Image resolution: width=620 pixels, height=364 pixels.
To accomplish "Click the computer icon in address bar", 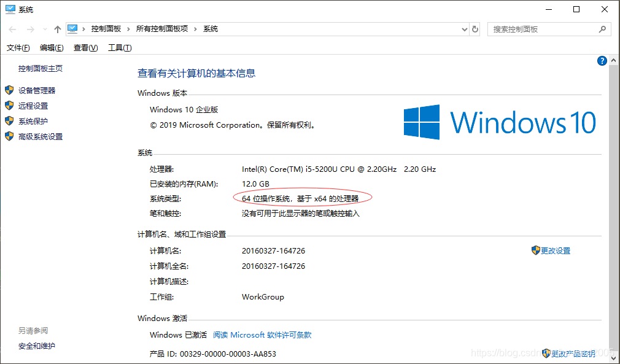I will (x=72, y=29).
